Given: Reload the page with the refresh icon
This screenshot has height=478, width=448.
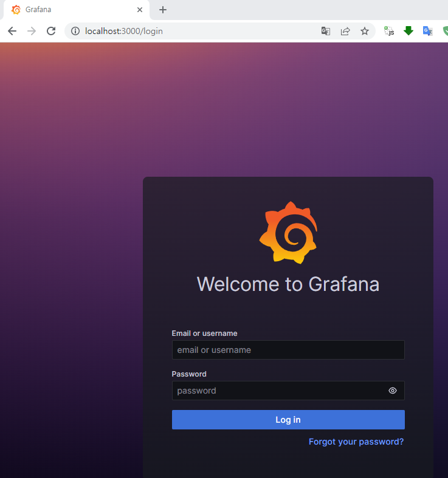Looking at the screenshot, I should (51, 31).
